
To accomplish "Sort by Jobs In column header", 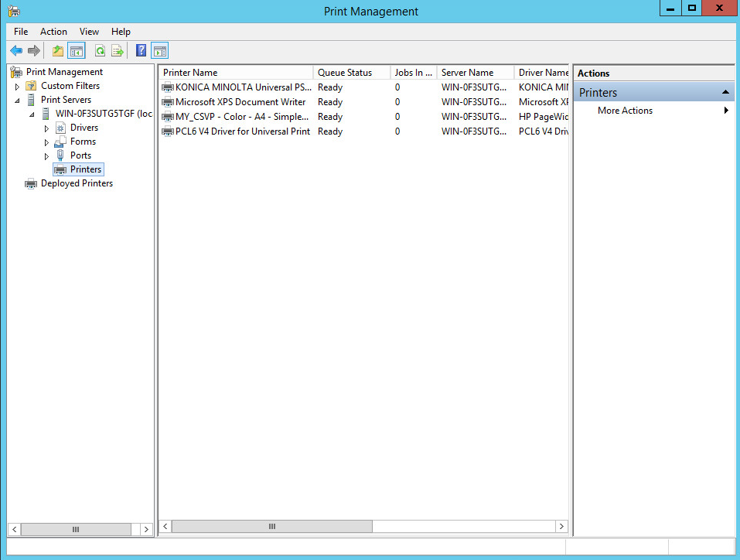I will 414,73.
